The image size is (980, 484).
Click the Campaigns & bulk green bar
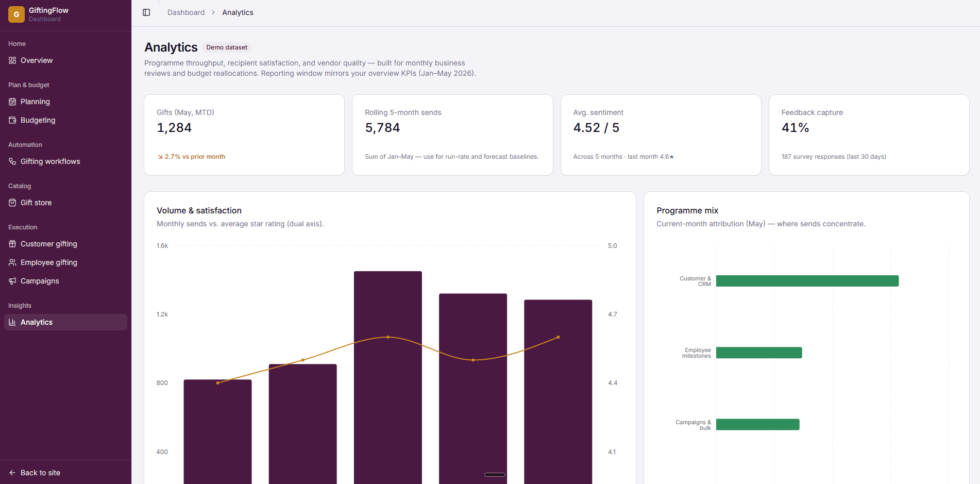758,424
